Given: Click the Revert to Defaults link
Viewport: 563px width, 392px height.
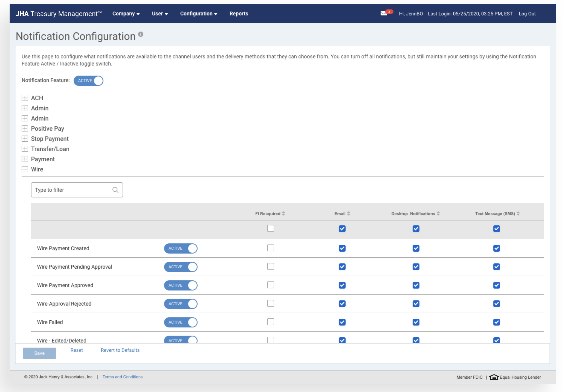Looking at the screenshot, I should tap(120, 350).
